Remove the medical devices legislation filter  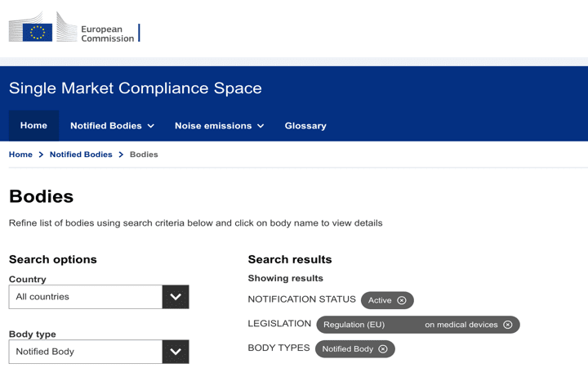(x=508, y=325)
